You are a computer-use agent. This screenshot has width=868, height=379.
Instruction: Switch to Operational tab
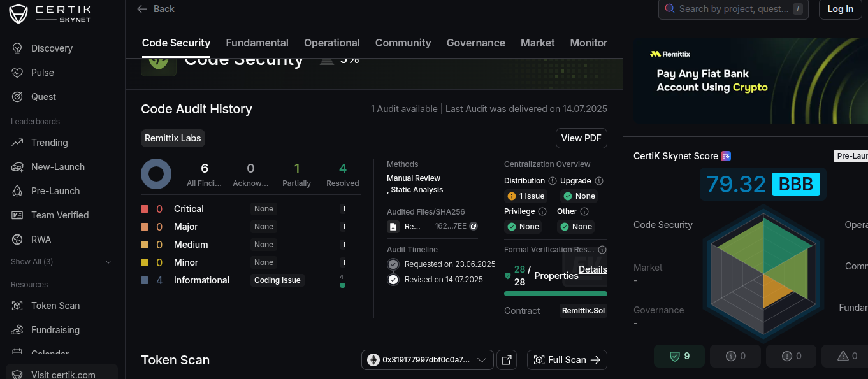click(x=332, y=43)
